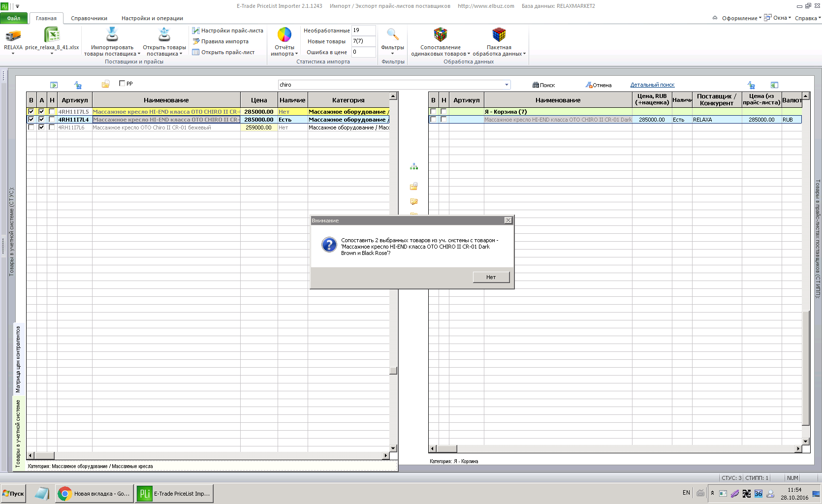Click the green panel-toggle icon above right table
The height and width of the screenshot is (504, 822).
(774, 85)
